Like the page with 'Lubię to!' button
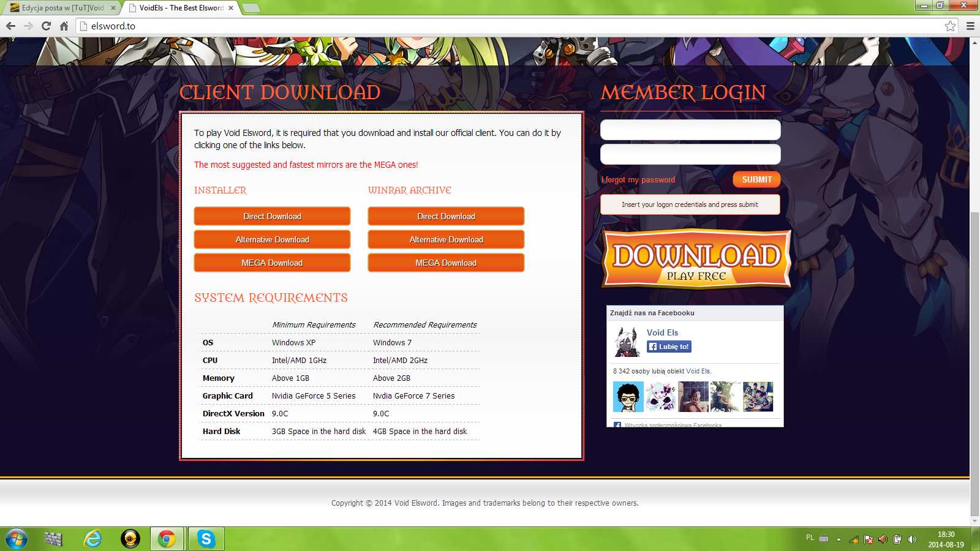Viewport: 980px width, 551px height. 669,347
